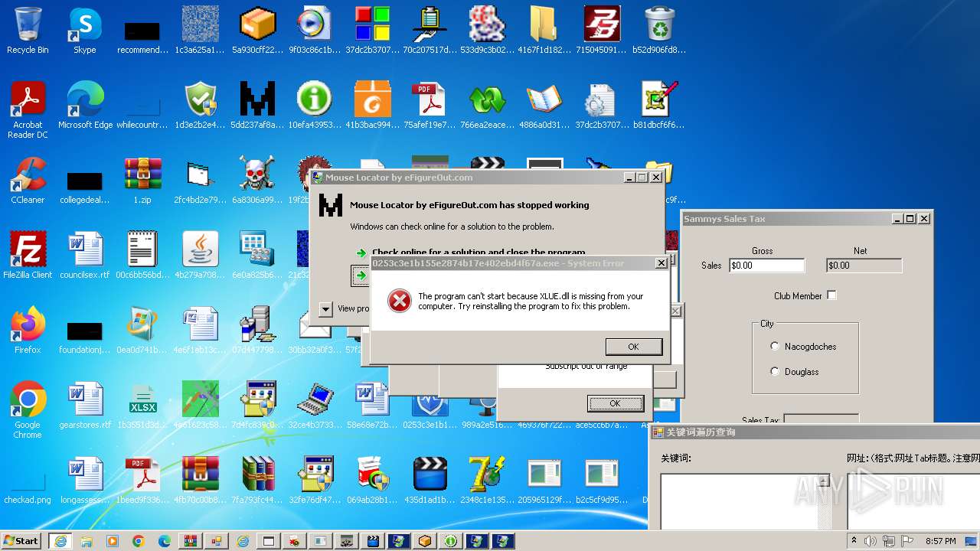Click the taskbar clock showing 8:57 PM
The image size is (980, 551).
coord(941,541)
